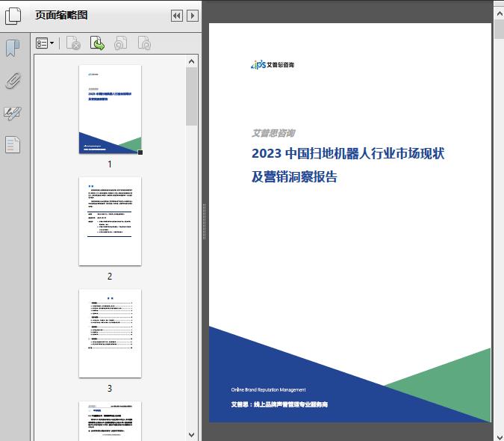Open the Page Thumbnails panel icon

(13, 16)
